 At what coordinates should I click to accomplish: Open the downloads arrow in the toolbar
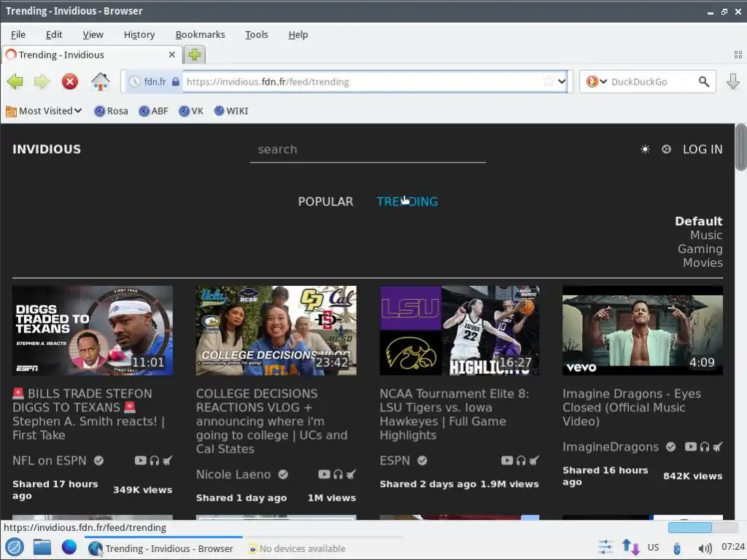(732, 82)
